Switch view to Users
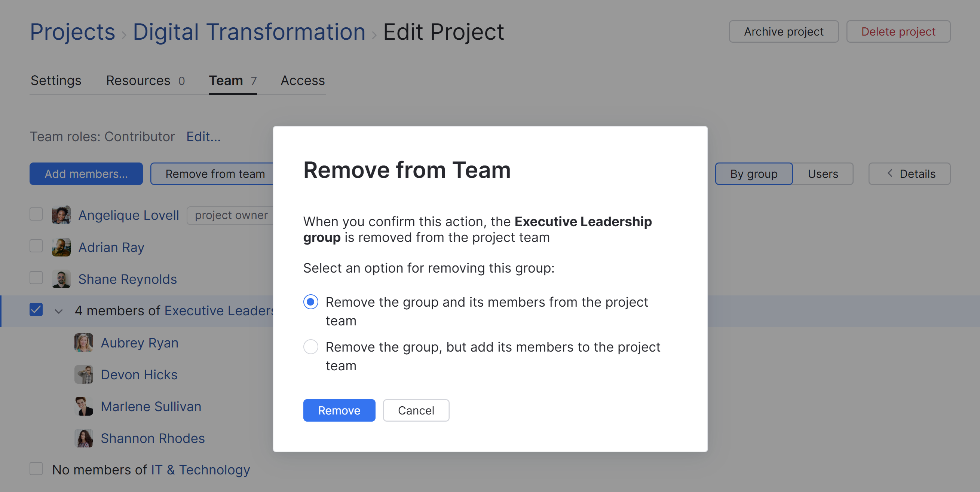The image size is (980, 492). (823, 174)
